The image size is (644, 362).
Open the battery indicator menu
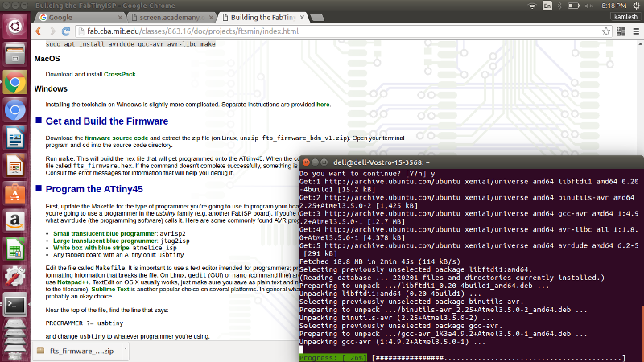573,6
